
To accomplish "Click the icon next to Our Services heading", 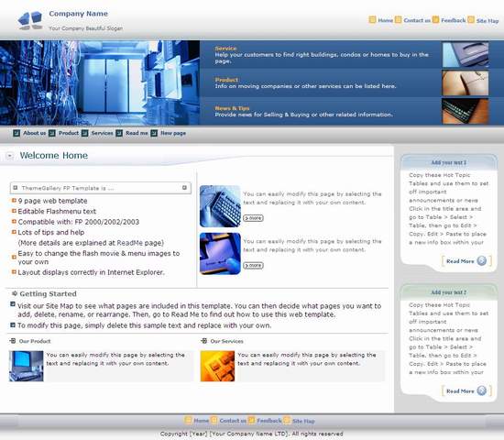I will (x=203, y=341).
